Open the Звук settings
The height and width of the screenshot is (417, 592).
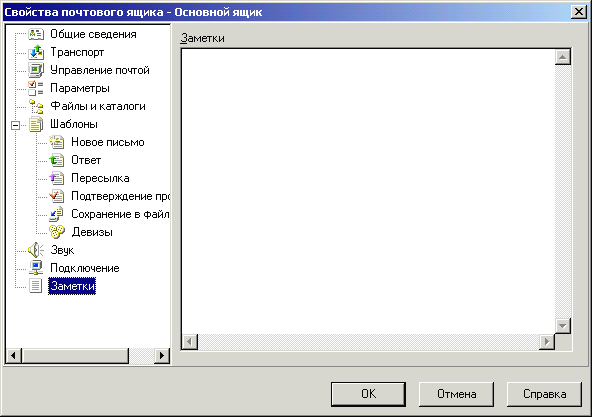[62, 250]
